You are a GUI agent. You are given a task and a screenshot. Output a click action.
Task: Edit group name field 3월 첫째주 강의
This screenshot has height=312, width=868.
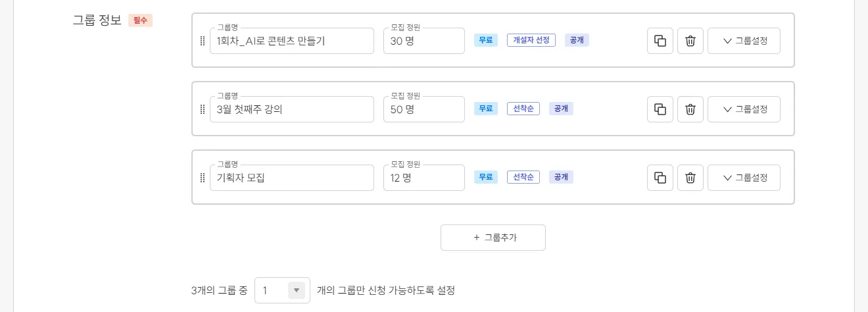[x=291, y=110]
